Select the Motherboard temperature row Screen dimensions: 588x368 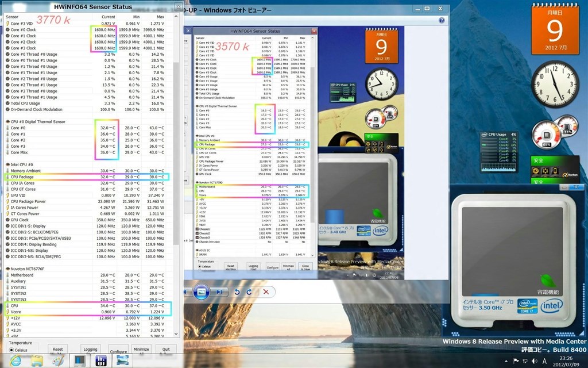pos(89,275)
